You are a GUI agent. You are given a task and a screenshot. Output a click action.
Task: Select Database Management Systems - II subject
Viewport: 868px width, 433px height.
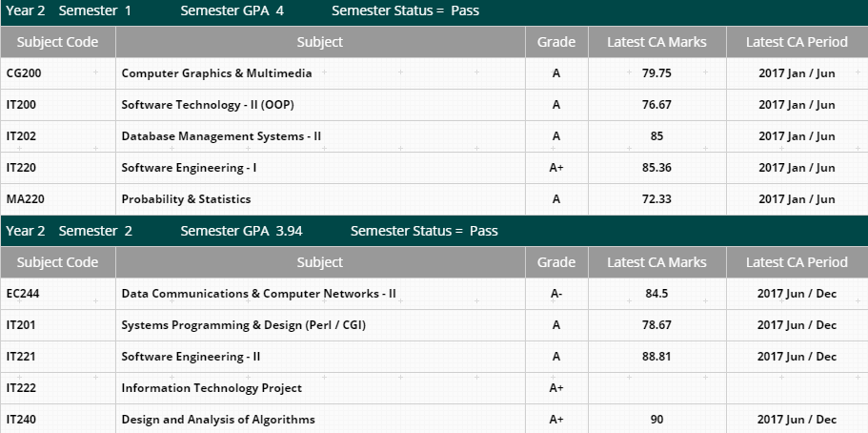(221, 136)
